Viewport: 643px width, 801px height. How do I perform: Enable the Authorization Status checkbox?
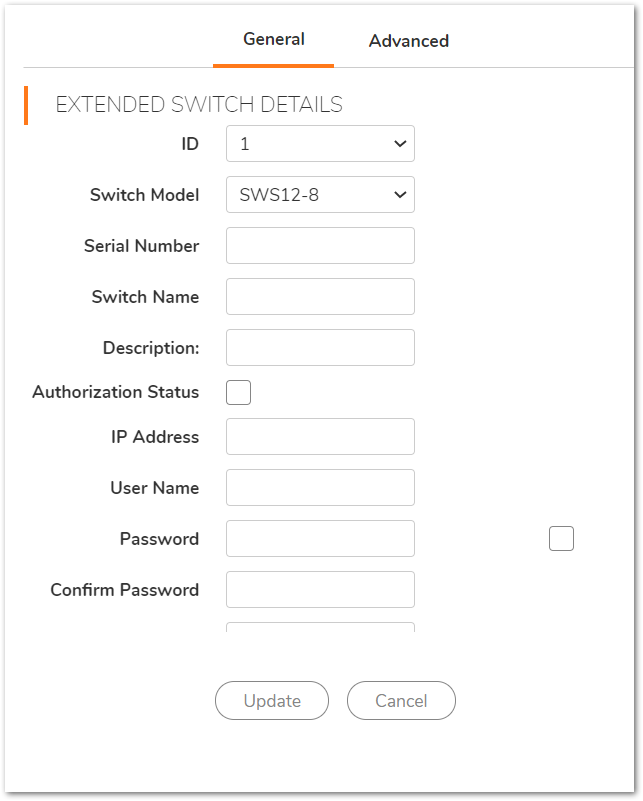tap(239, 392)
